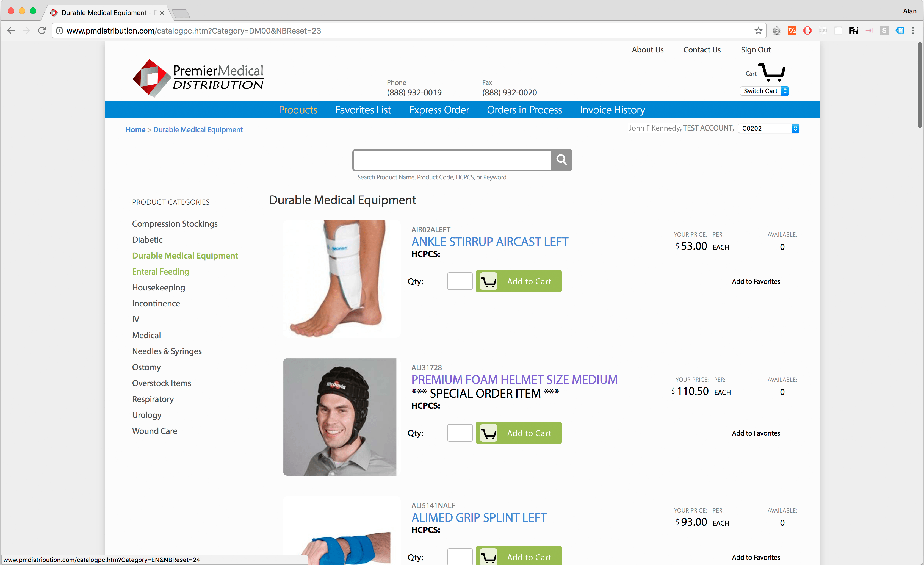The image size is (924, 565).
Task: Open the Overstock Items category
Action: pyautogui.click(x=162, y=383)
